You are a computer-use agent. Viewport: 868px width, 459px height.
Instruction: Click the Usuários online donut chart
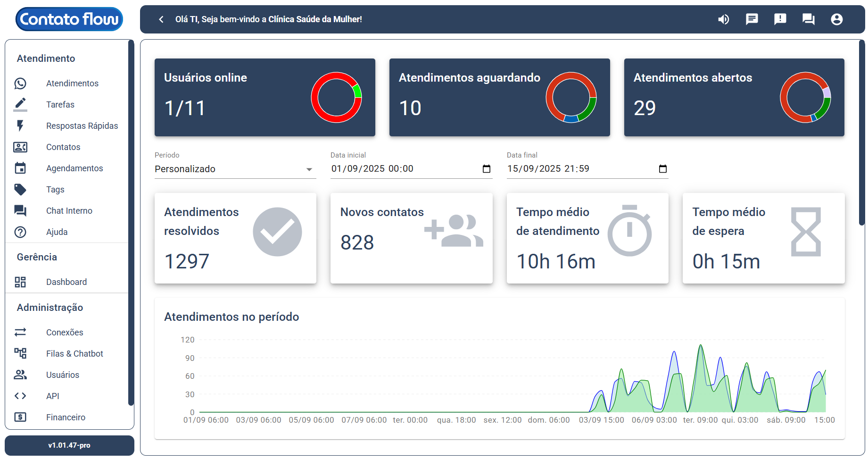[x=336, y=98]
